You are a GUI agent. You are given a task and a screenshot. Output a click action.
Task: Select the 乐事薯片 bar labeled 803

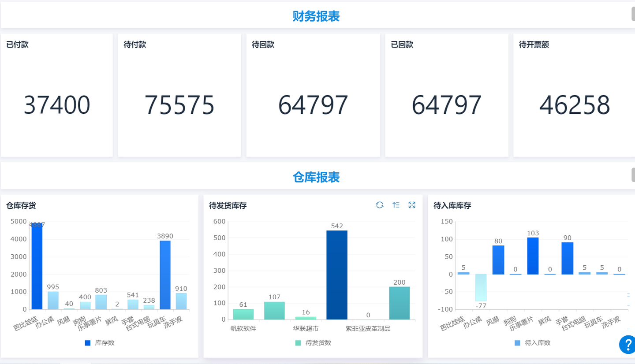[x=101, y=302]
